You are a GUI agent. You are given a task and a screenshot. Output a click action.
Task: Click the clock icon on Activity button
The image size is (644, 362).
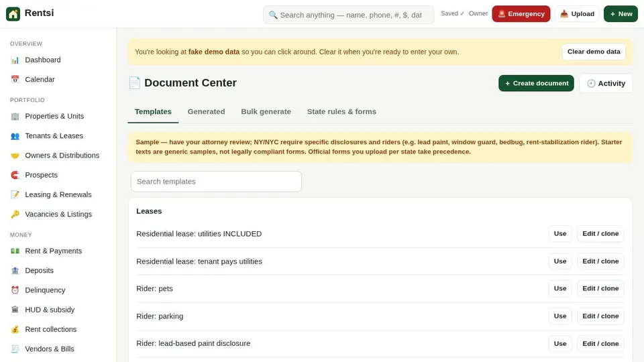[x=591, y=83]
